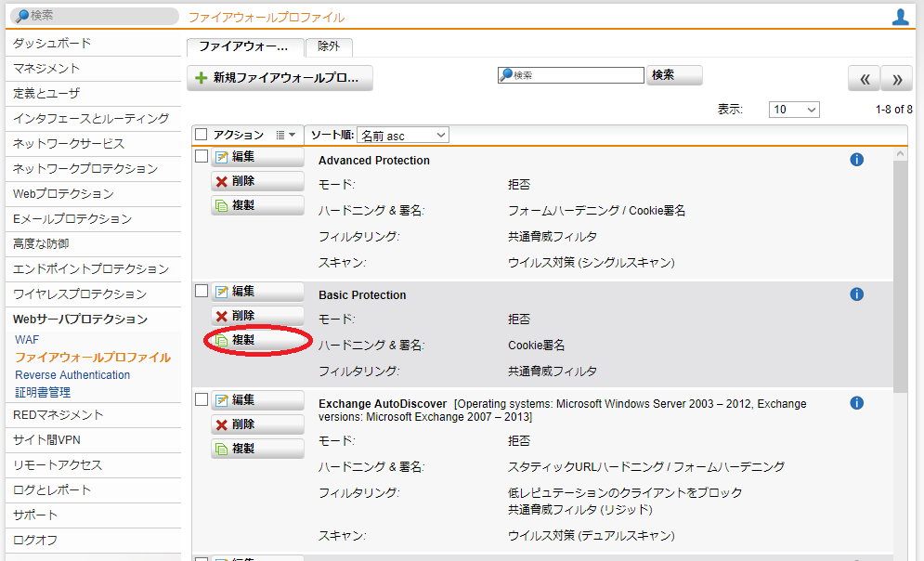924x561 pixels.
Task: Open the sort order 名前 asc dropdown
Action: [403, 135]
